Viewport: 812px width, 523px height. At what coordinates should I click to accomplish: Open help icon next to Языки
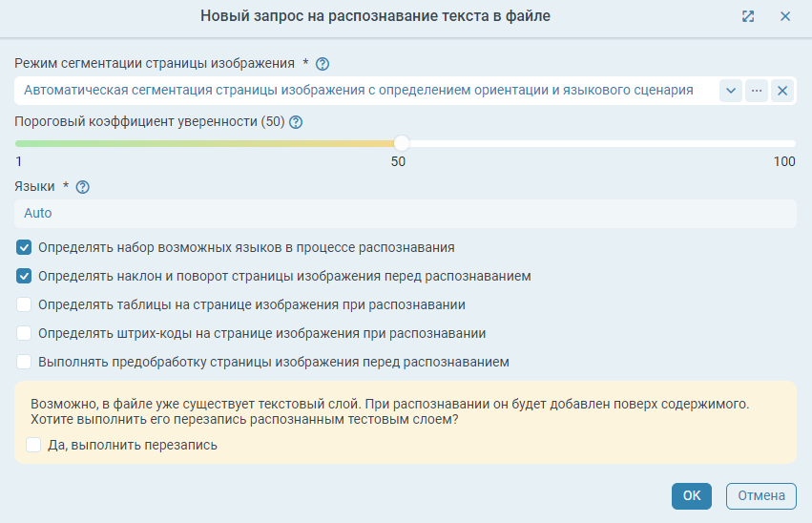pyautogui.click(x=82, y=187)
